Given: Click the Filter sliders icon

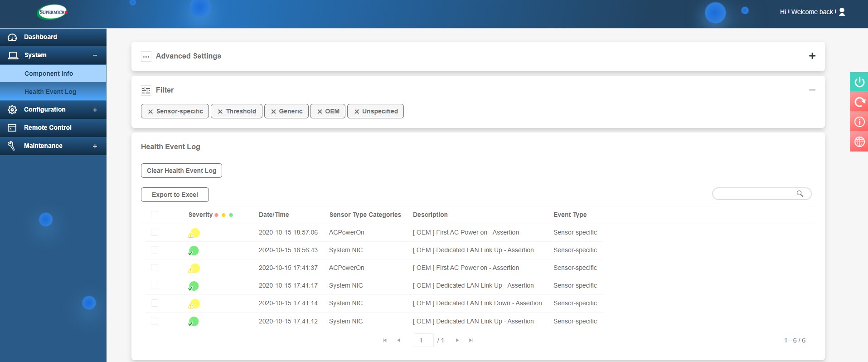Looking at the screenshot, I should [x=146, y=91].
